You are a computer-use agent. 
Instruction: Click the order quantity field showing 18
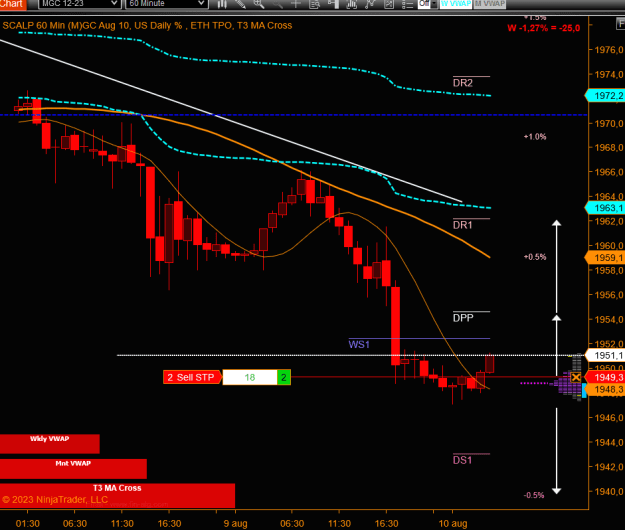click(250, 377)
